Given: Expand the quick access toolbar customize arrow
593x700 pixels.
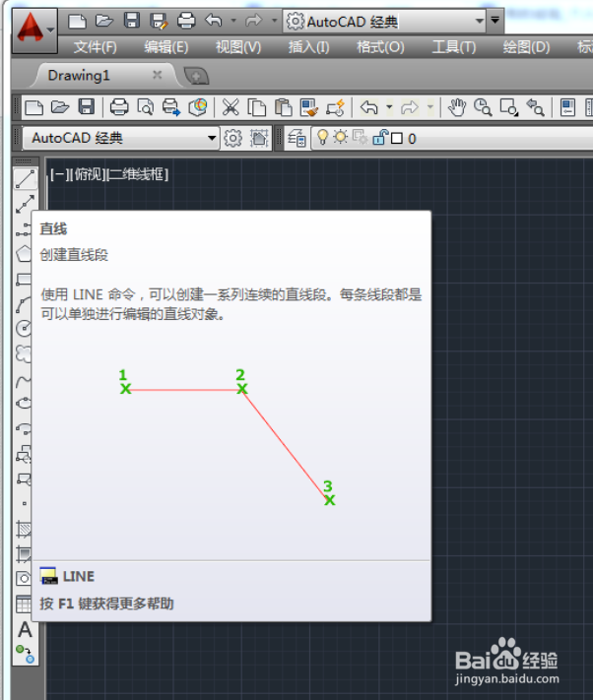Looking at the screenshot, I should click(494, 20).
